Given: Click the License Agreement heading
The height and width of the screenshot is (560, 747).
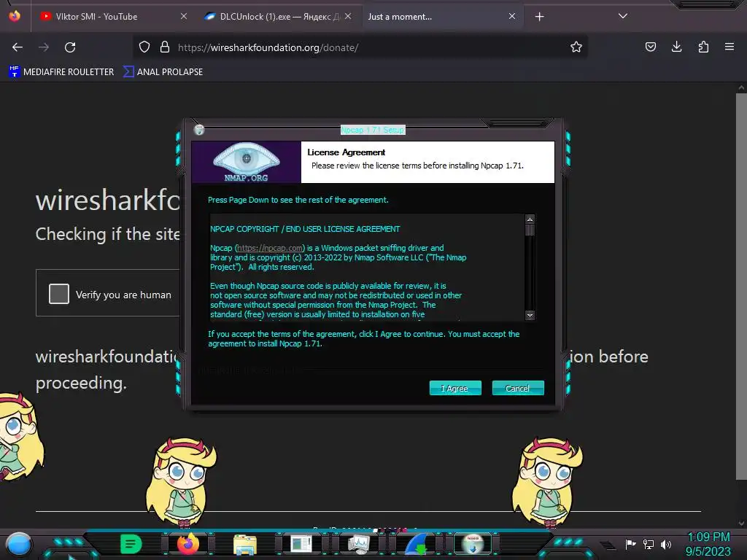Looking at the screenshot, I should [346, 152].
